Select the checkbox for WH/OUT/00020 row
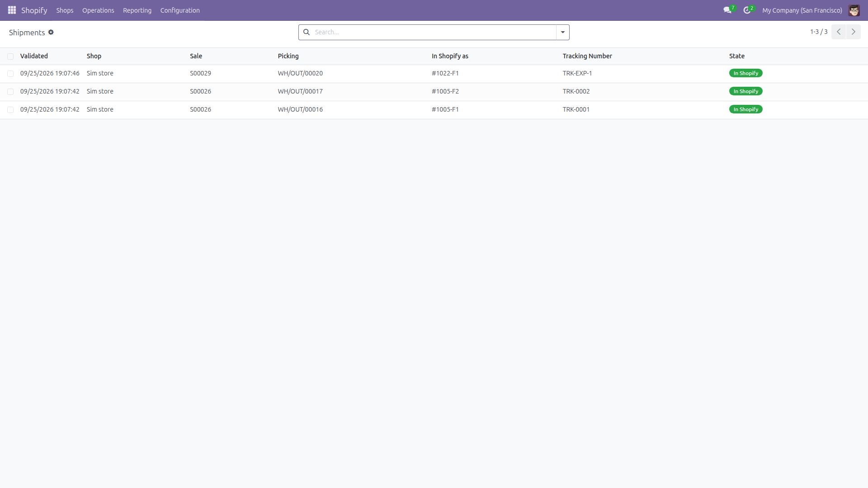Screen dimensions: 868x488 [x=10, y=74]
